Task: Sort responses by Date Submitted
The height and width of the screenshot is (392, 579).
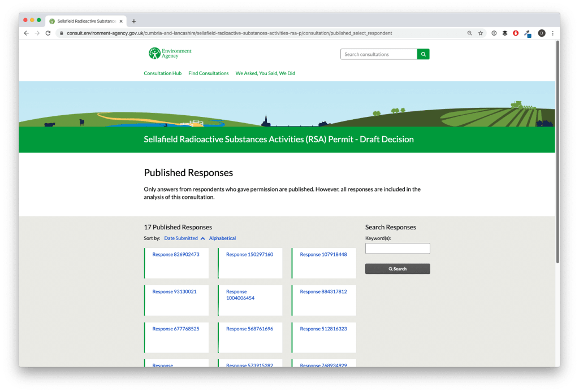Action: point(181,238)
